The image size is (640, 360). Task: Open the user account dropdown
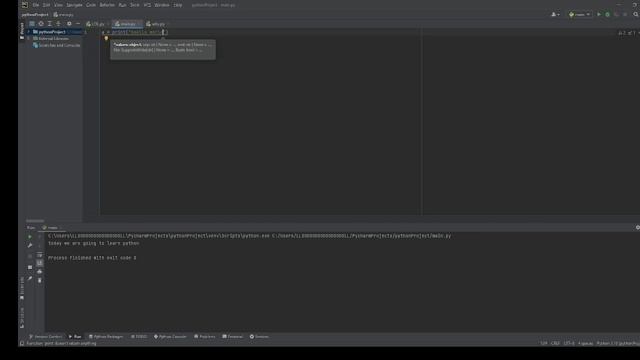[556, 14]
